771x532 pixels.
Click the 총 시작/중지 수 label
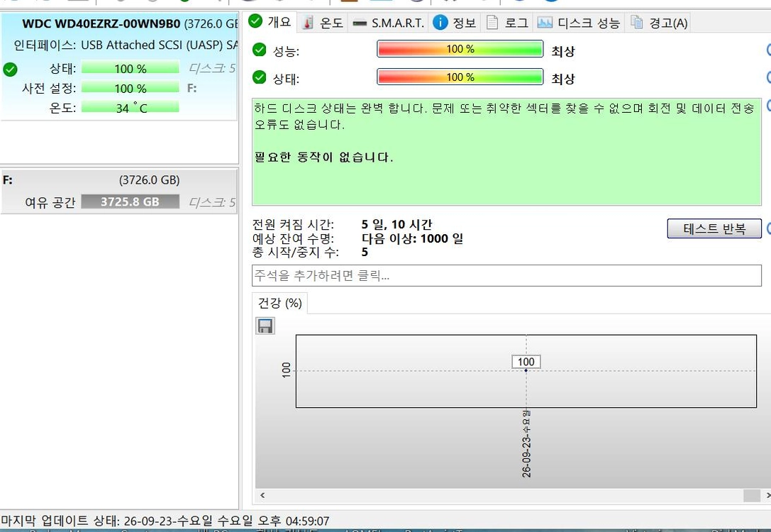coord(296,253)
